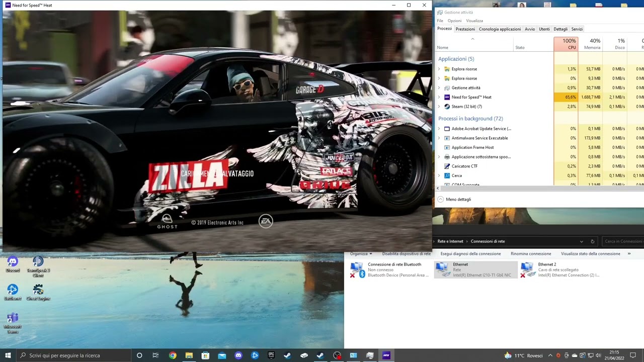
Task: Expand the Steam (32 bit) process group
Action: [439, 107]
